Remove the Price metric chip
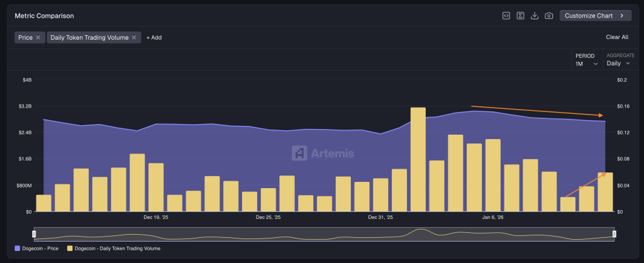Viewport: 644px width, 263px height. pos(38,38)
